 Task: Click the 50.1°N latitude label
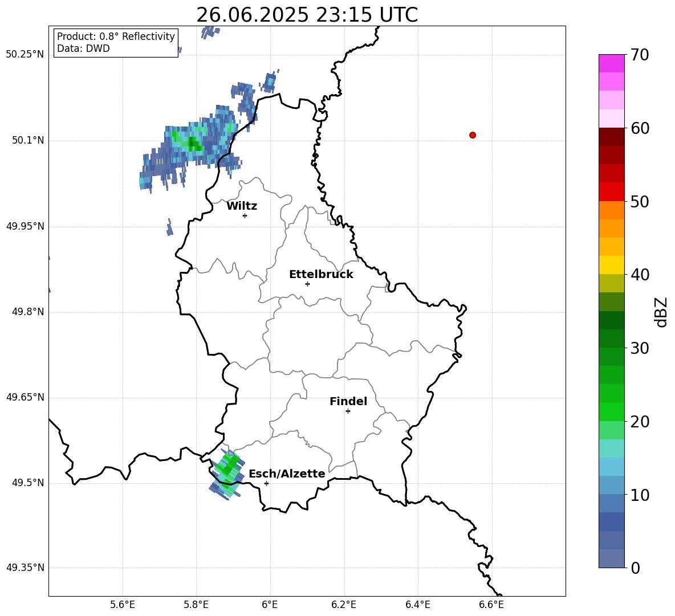pyautogui.click(x=28, y=141)
